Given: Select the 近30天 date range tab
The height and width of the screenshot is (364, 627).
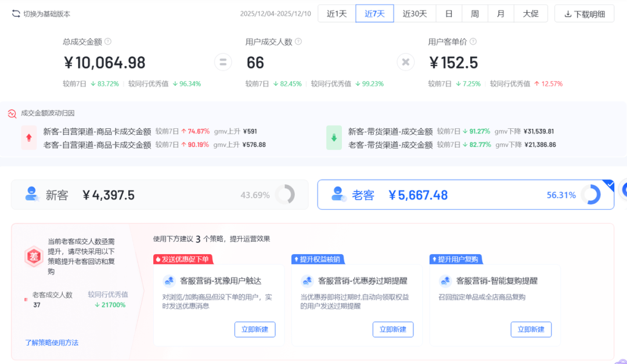Looking at the screenshot, I should pos(415,13).
